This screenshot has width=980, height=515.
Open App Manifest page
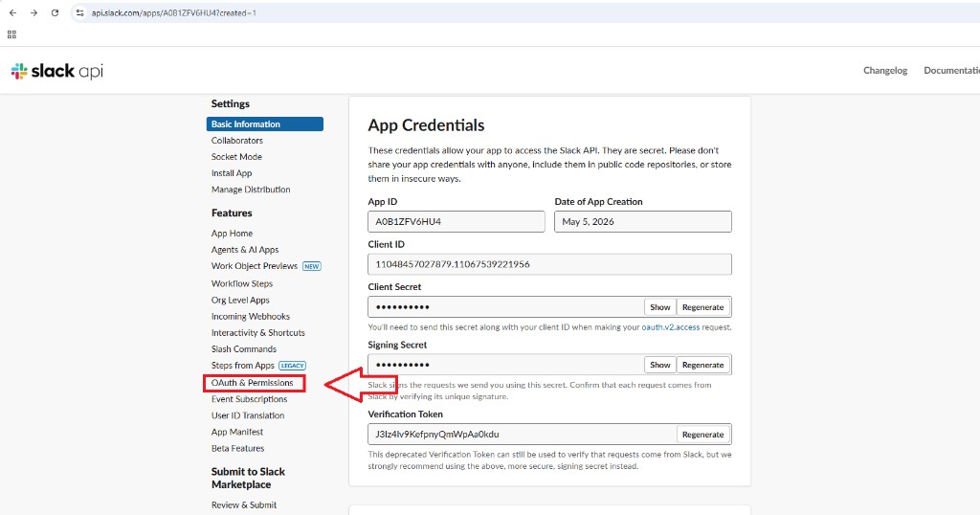pyautogui.click(x=237, y=432)
